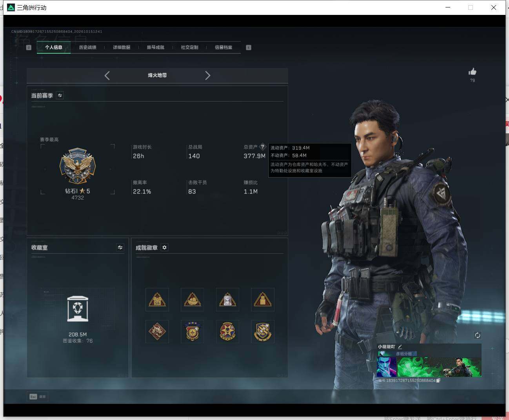Click the Q key previous-tab hint
The height and width of the screenshot is (420, 509).
pyautogui.click(x=29, y=47)
